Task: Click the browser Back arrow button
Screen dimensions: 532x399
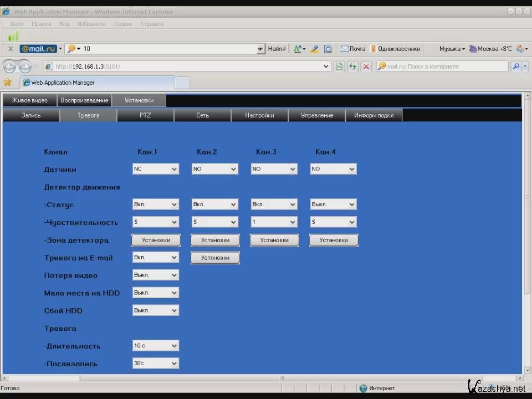Action: point(9,66)
